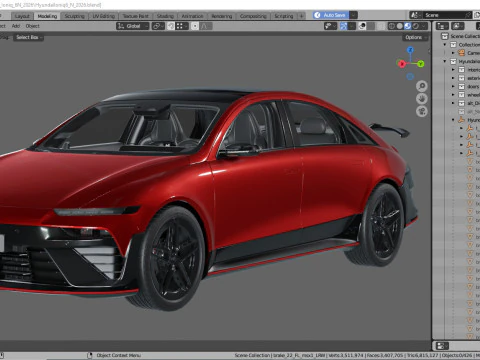
Task: Toggle viewport gizmos display
Action: point(344,26)
